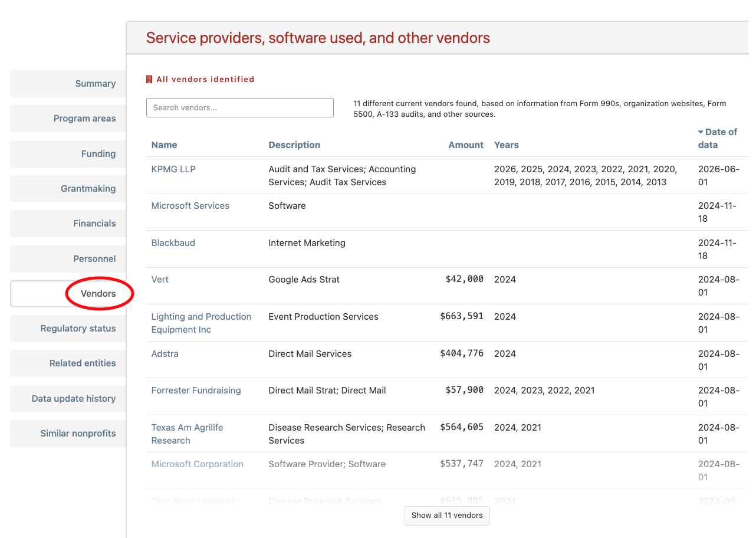Select the $564,605 amount cell
The height and width of the screenshot is (538, 756).
[462, 428]
